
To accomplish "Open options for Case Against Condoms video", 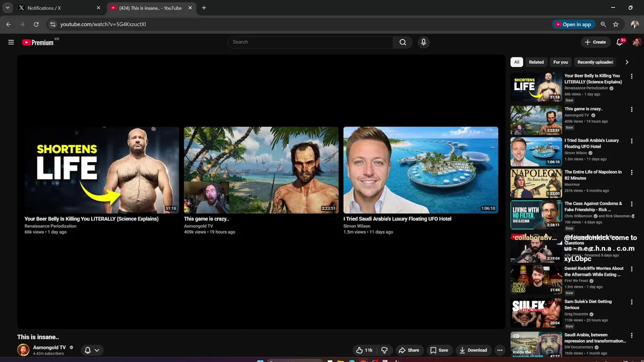I will [631, 204].
